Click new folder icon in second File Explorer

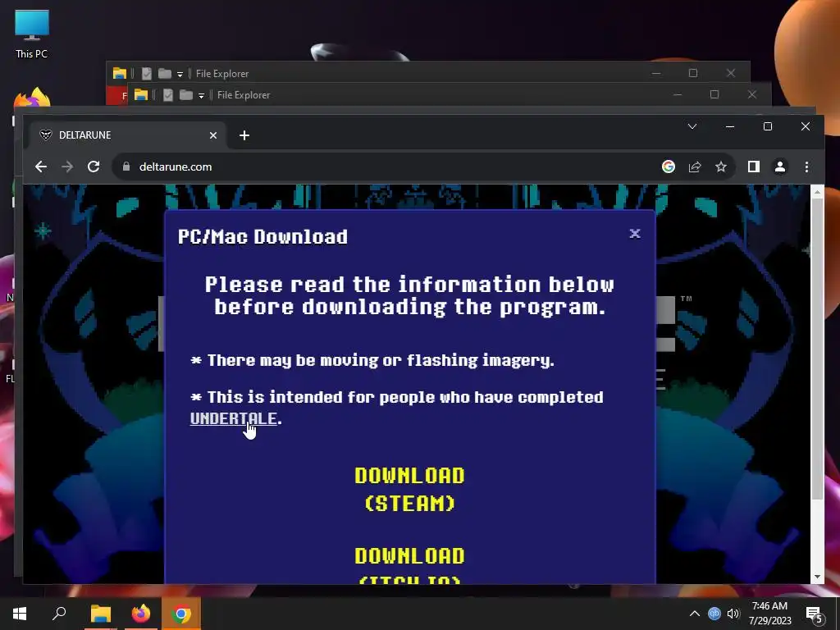point(186,95)
